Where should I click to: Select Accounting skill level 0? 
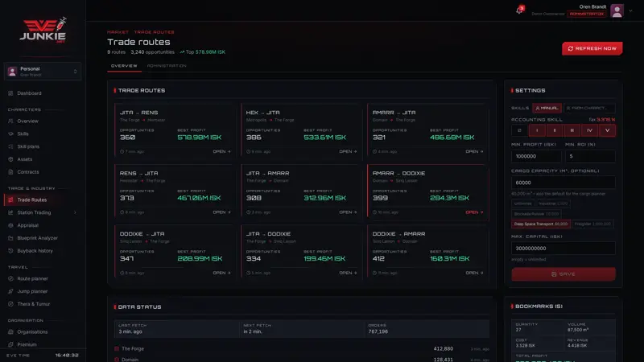coord(519,130)
